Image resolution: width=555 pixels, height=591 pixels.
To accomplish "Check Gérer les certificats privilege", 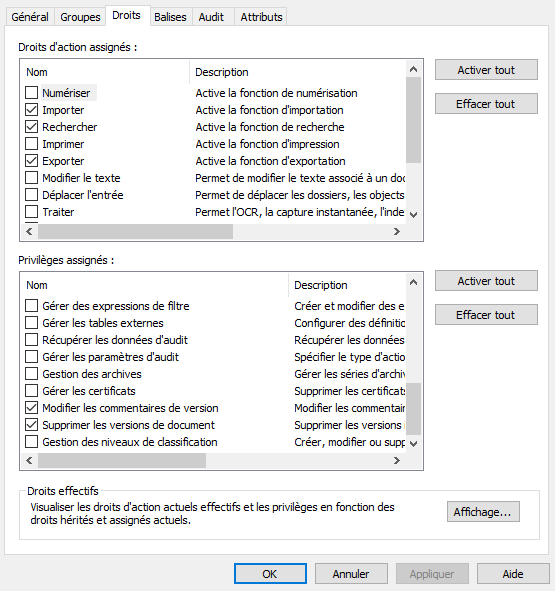I will point(31,390).
